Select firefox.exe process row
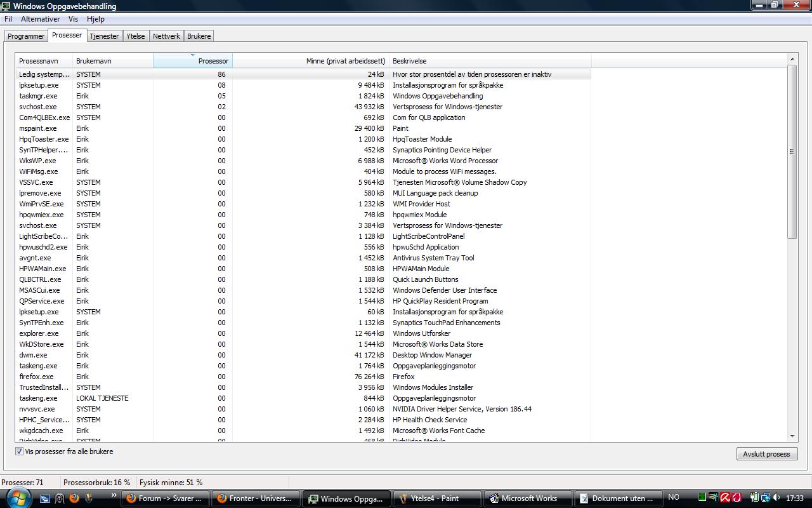The height and width of the screenshot is (508, 812). pyautogui.click(x=303, y=377)
